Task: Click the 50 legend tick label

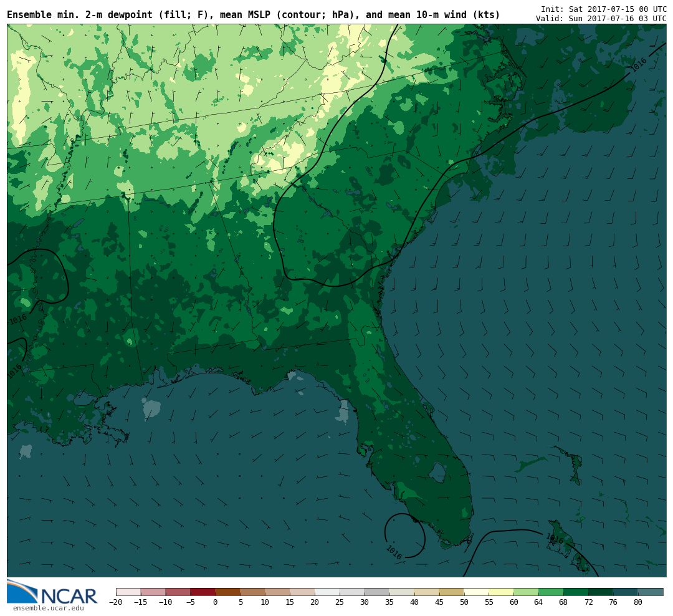Action: 464,602
